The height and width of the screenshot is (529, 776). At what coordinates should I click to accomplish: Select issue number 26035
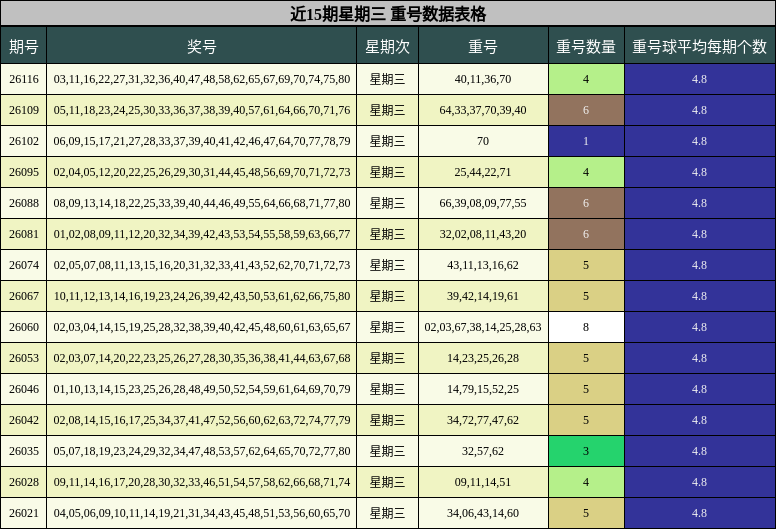tap(24, 451)
